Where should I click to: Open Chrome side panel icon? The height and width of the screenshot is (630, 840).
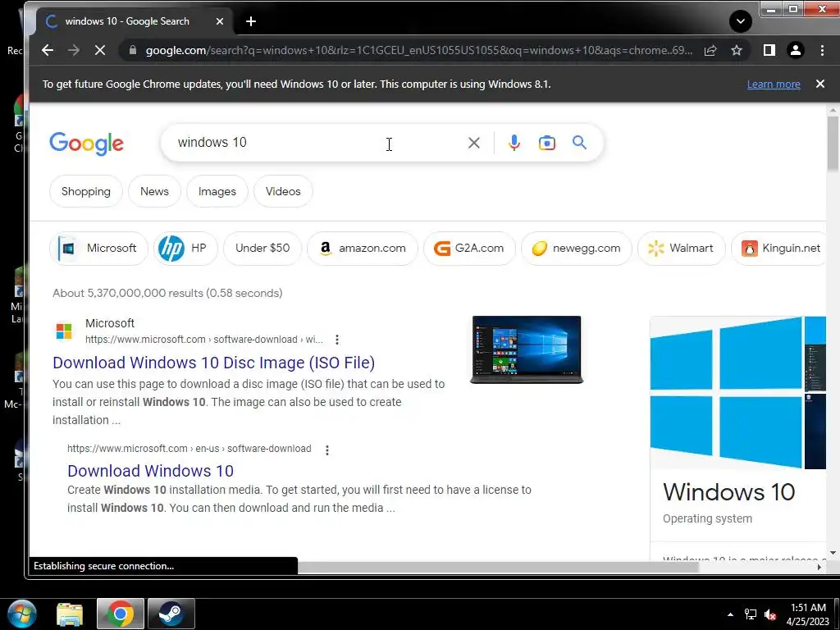[769, 50]
